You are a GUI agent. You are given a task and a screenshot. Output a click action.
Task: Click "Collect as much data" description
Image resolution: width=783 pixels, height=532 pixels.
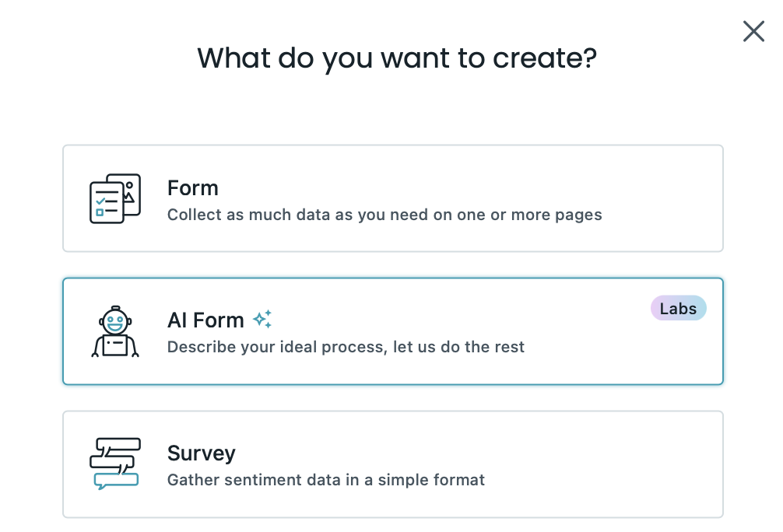(x=384, y=215)
